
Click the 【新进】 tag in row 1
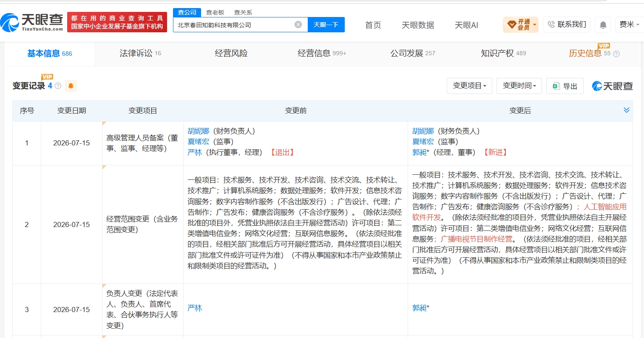(x=496, y=152)
